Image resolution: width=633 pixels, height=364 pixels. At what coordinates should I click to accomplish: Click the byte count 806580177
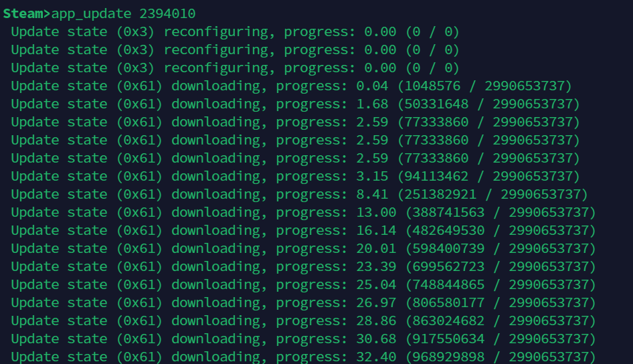448,302
